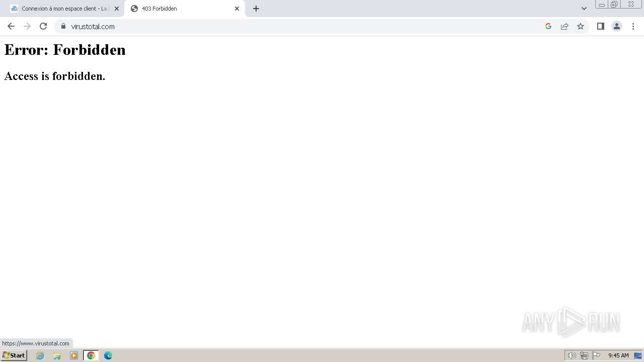Launch Internet Explorer from the taskbar
Image resolution: width=644 pixels, height=362 pixels.
click(40, 355)
